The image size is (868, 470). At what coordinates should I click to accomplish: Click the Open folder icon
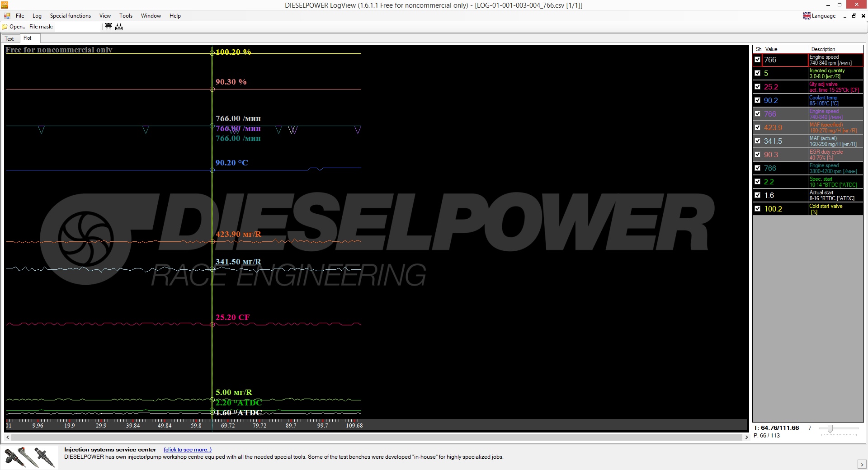coord(5,27)
